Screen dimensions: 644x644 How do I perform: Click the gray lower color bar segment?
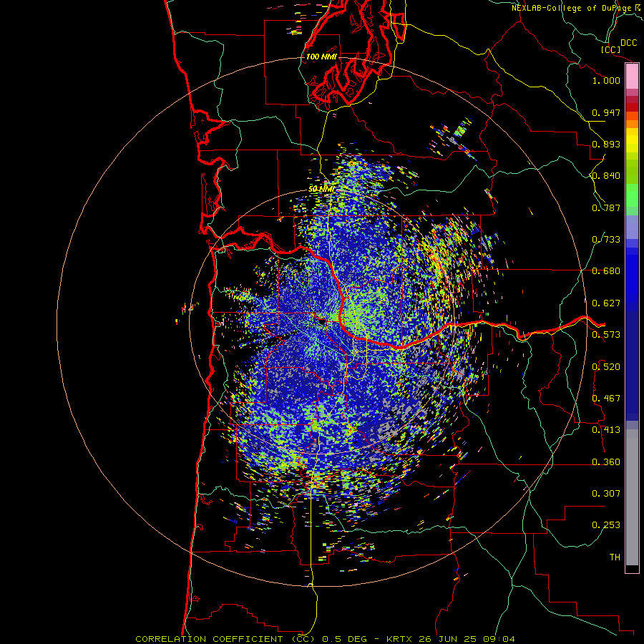[632, 497]
